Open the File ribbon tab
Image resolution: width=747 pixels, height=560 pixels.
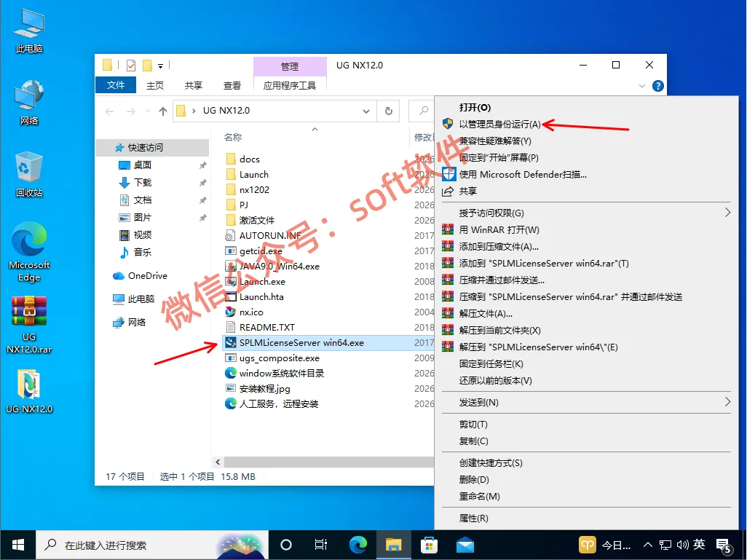pyautogui.click(x=116, y=84)
